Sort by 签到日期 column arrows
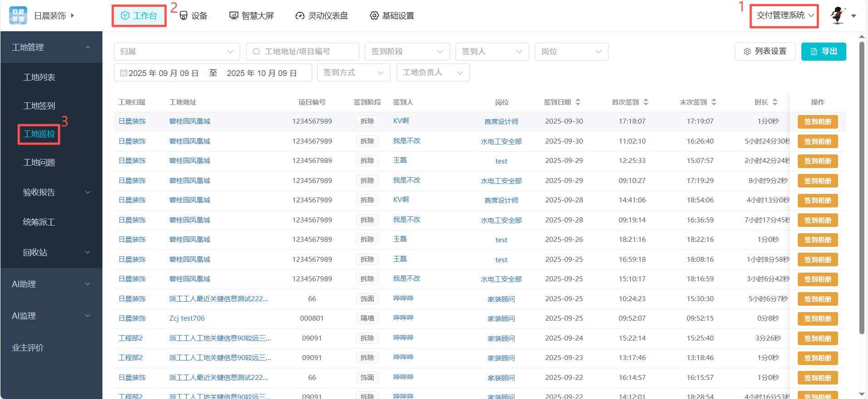Viewport: 868px width, 399px height. click(x=578, y=102)
